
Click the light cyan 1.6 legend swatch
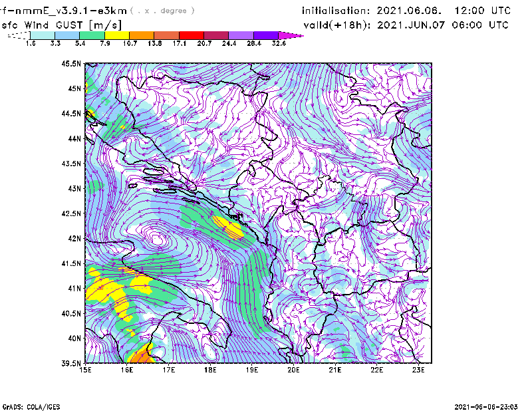43,35
